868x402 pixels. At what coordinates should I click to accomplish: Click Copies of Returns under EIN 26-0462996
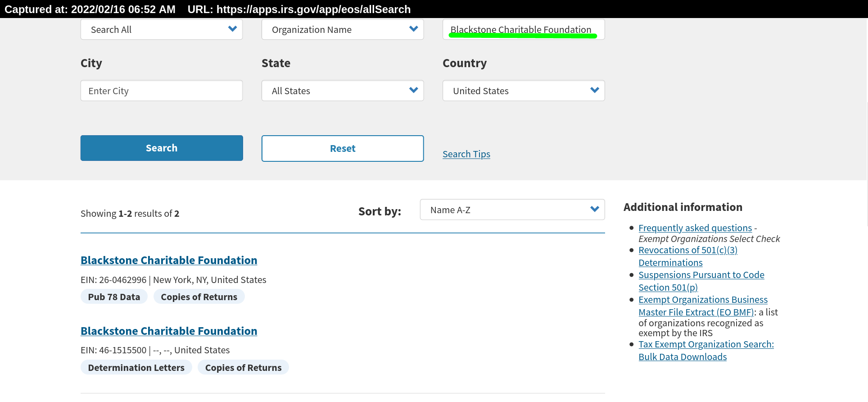point(199,297)
